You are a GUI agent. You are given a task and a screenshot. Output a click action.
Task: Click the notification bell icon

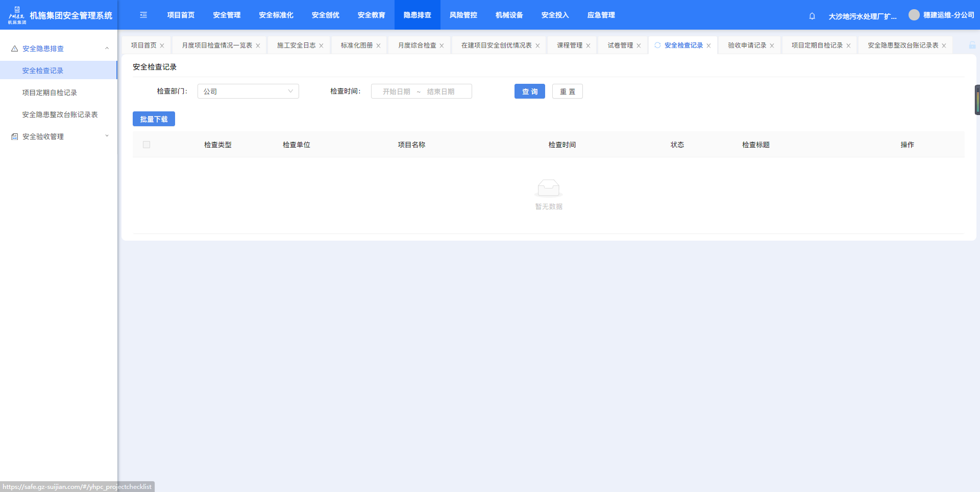812,16
